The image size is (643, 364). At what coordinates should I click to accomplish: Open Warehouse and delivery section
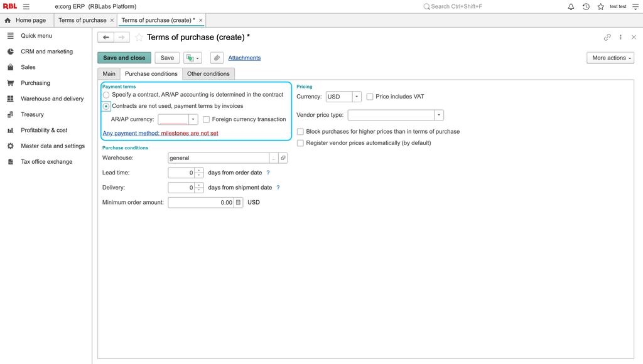click(52, 99)
